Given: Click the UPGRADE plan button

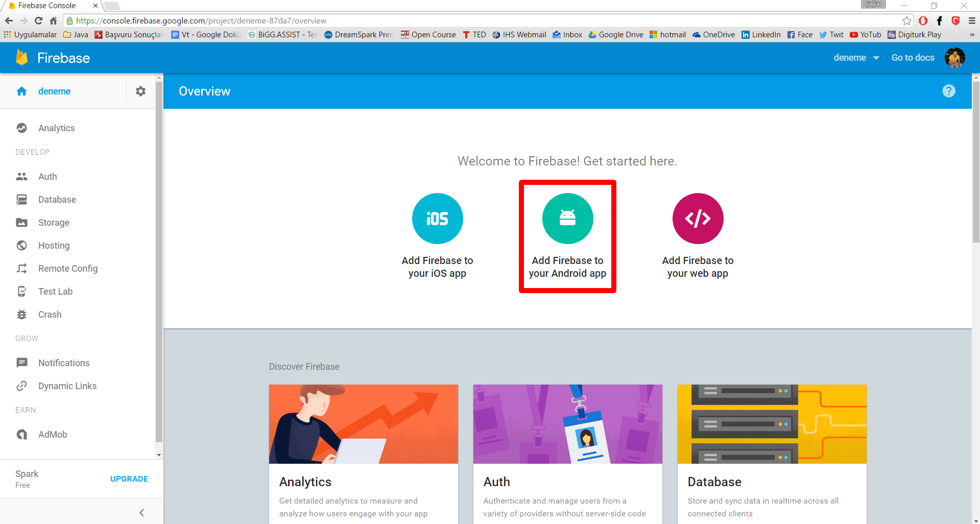Looking at the screenshot, I should [129, 479].
